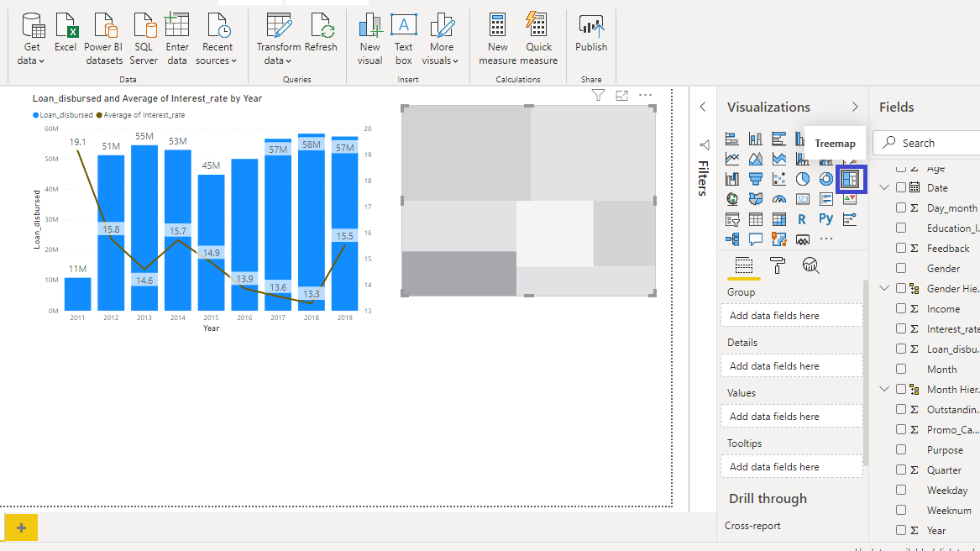Expand the Filters pane arrow

(x=703, y=107)
